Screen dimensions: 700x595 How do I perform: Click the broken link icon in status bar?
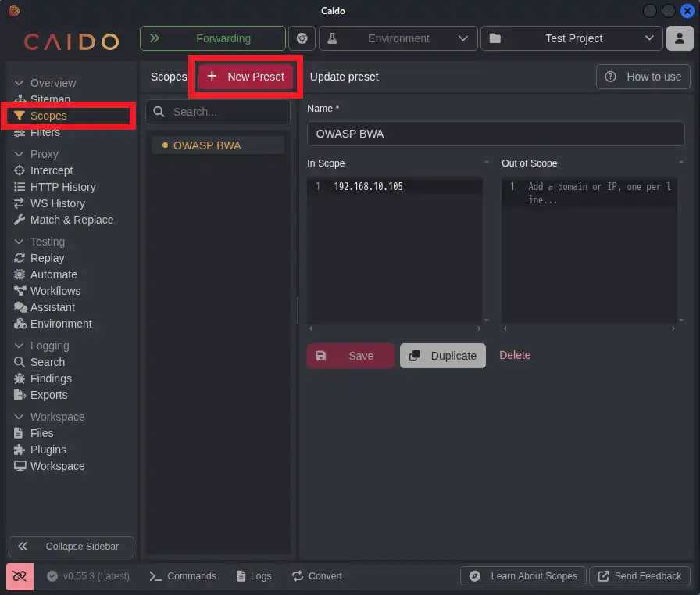click(x=20, y=576)
